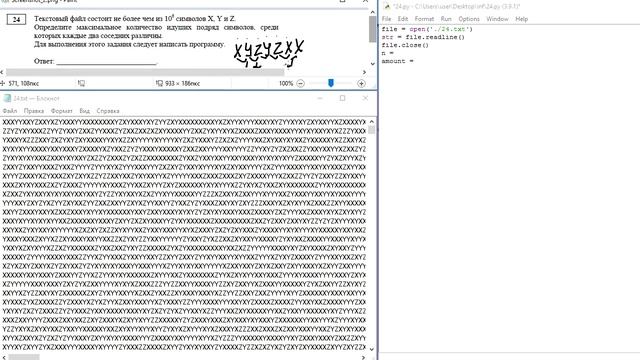Screen dimensions: 640x360
Task: Click Notepad window title icon
Action: click(7, 98)
